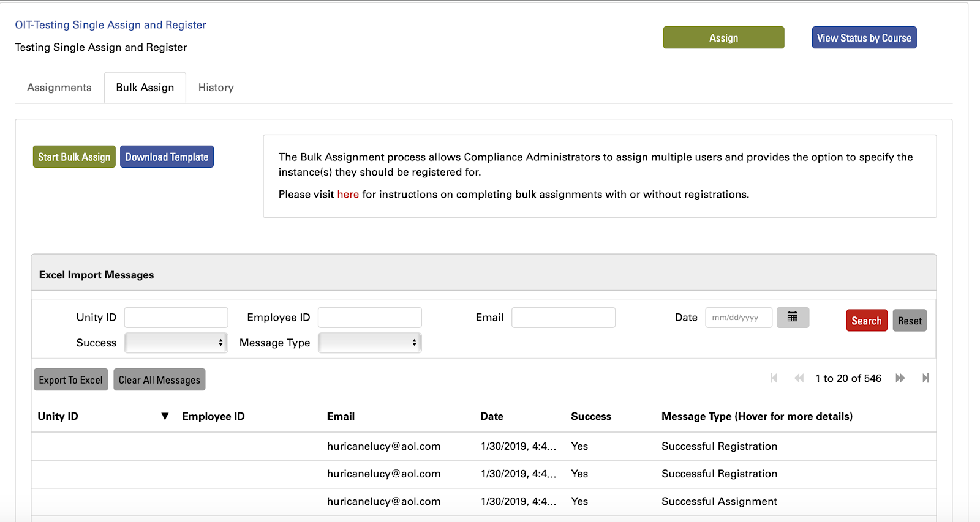Focus the Unity ID search field

(x=176, y=318)
